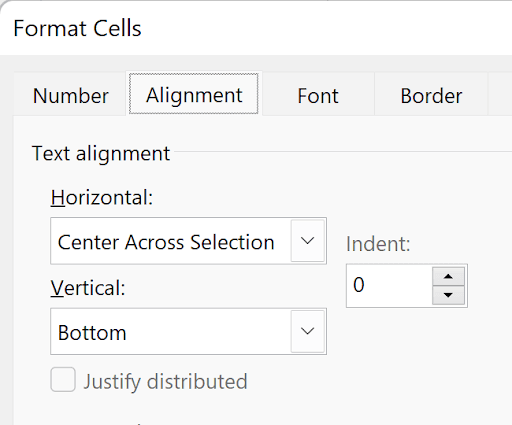Click the Text alignment group label

click(x=101, y=153)
